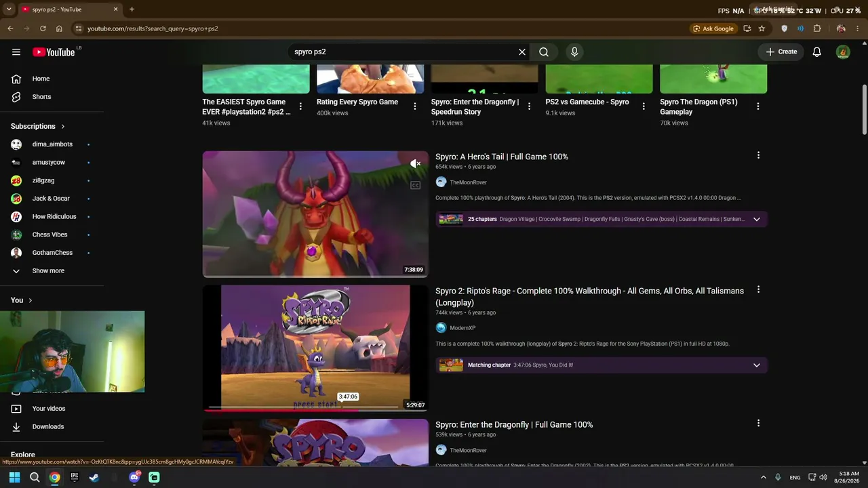Image resolution: width=868 pixels, height=488 pixels.
Task: Open the Jack & Oscar channel avatar
Action: (16, 199)
